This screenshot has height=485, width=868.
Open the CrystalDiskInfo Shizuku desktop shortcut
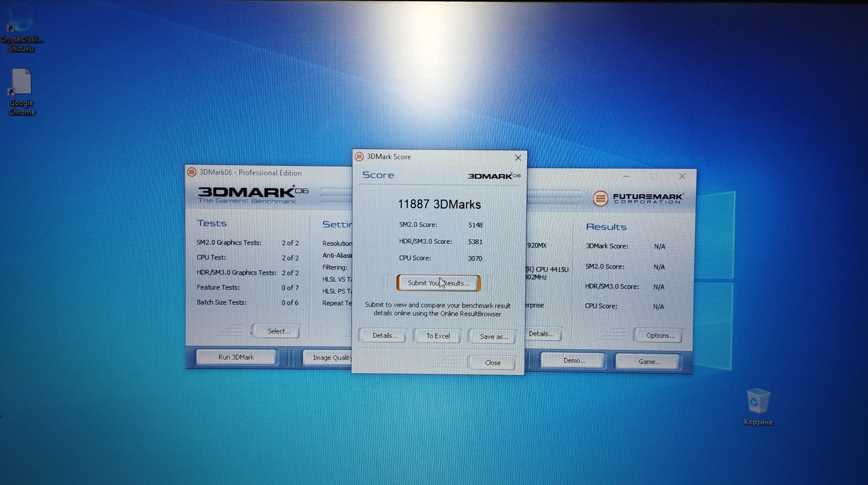20,27
